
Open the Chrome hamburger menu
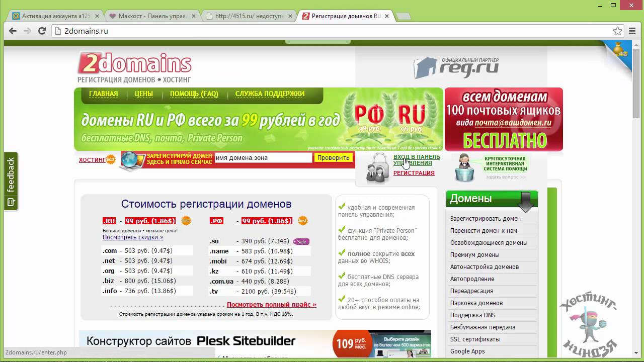click(632, 31)
